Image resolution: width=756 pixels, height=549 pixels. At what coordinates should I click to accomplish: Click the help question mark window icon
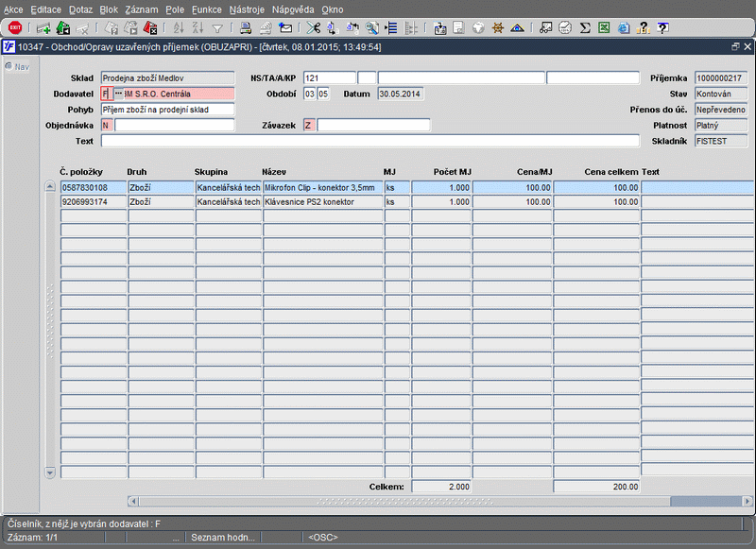pos(663,28)
